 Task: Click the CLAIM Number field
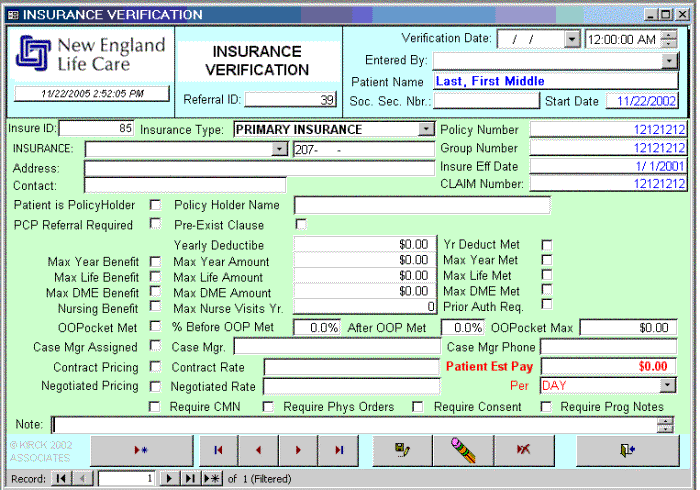pyautogui.click(x=608, y=183)
